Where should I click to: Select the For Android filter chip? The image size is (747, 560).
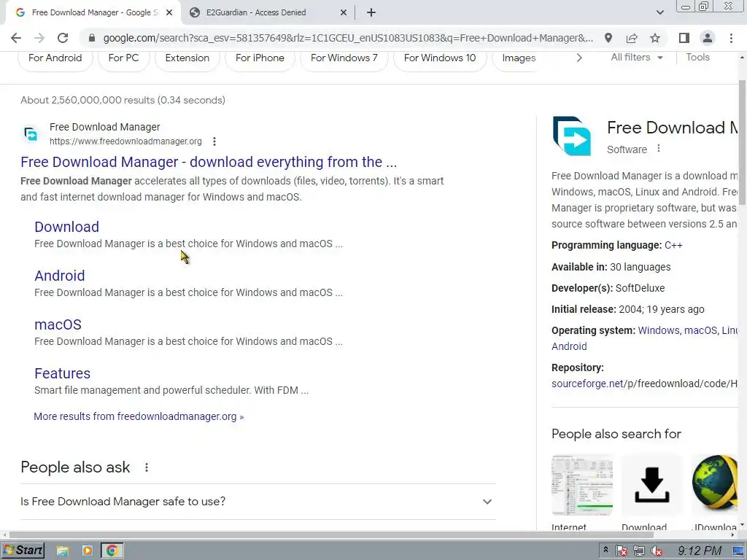[55, 58]
